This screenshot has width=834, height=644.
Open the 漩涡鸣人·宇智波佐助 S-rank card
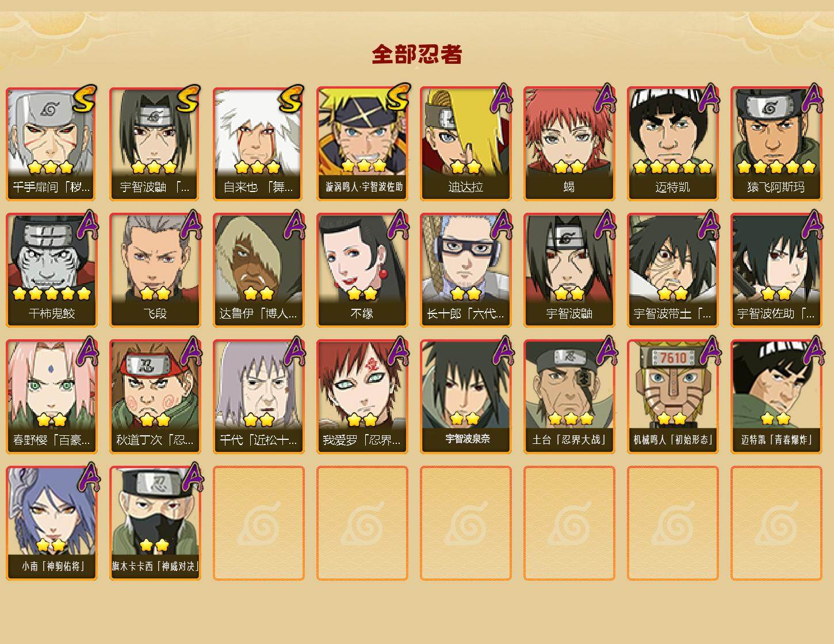[362, 144]
